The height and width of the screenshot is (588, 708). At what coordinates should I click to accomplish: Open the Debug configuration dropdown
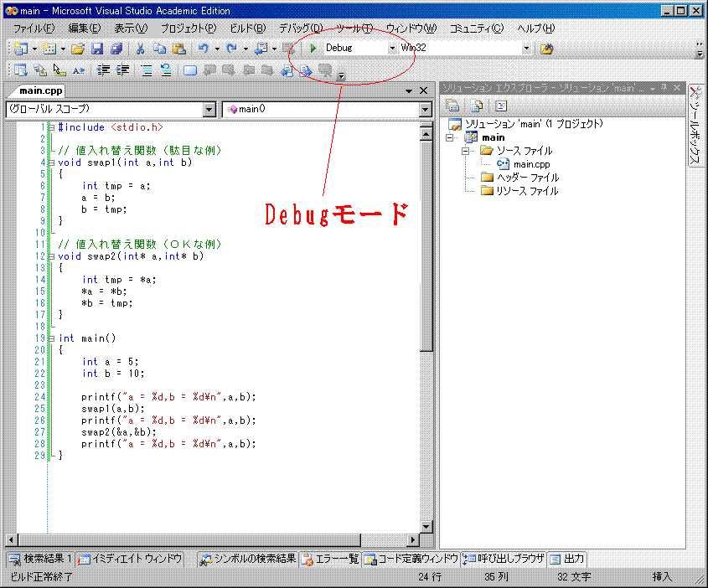(x=392, y=48)
